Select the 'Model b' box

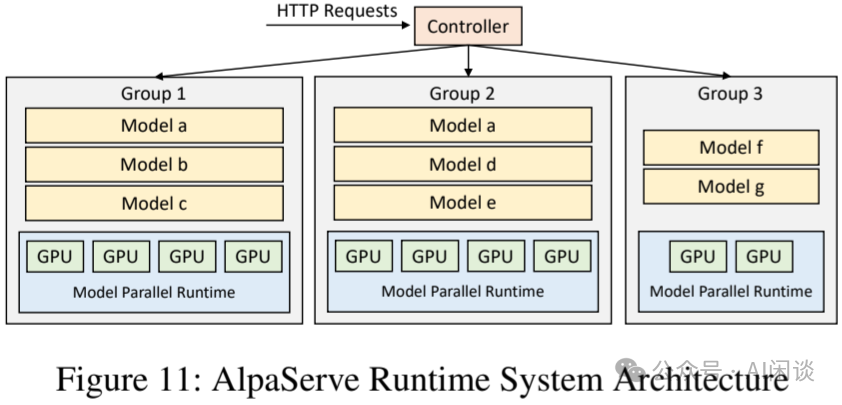point(154,164)
